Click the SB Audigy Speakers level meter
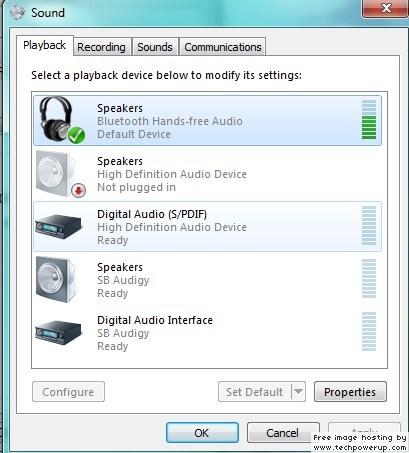Image resolution: width=409 pixels, height=453 pixels. (369, 279)
